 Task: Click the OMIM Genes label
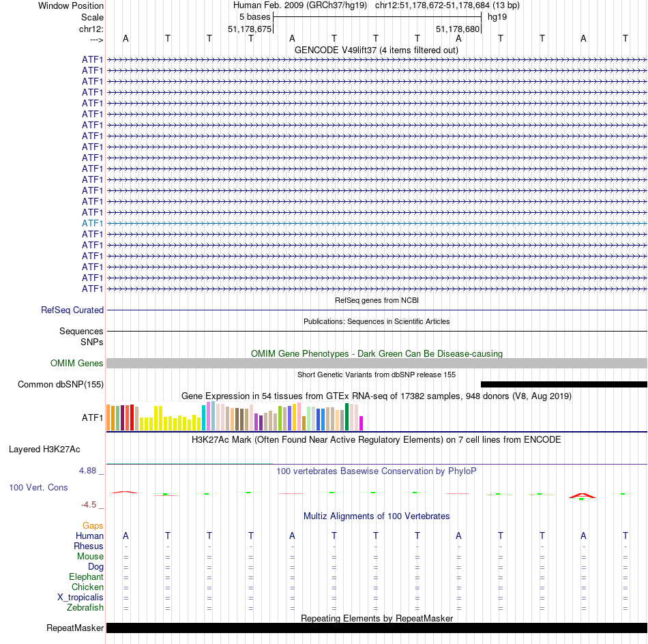click(77, 363)
